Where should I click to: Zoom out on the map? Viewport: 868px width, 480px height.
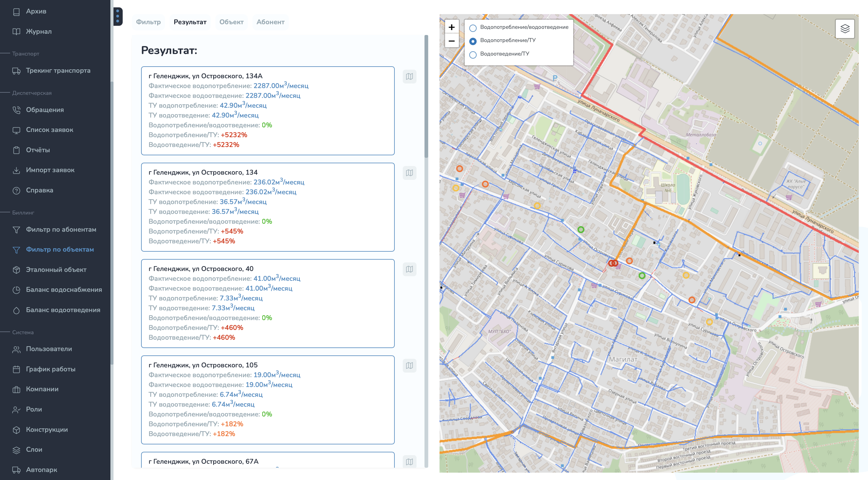tap(451, 41)
